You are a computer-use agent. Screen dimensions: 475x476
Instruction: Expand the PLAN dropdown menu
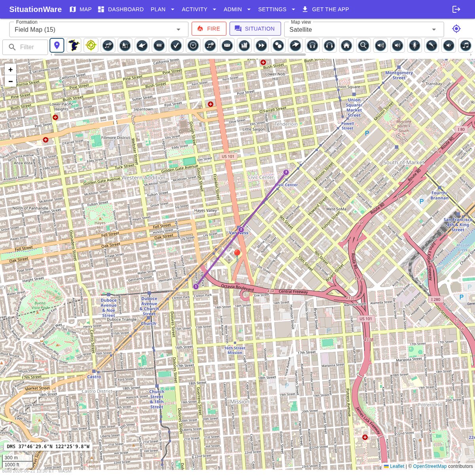click(x=163, y=9)
